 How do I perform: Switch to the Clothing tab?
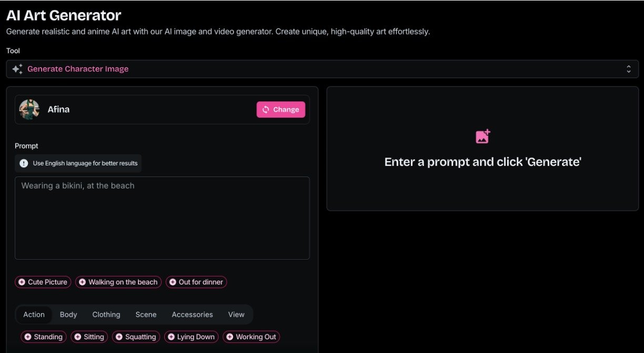pos(106,315)
